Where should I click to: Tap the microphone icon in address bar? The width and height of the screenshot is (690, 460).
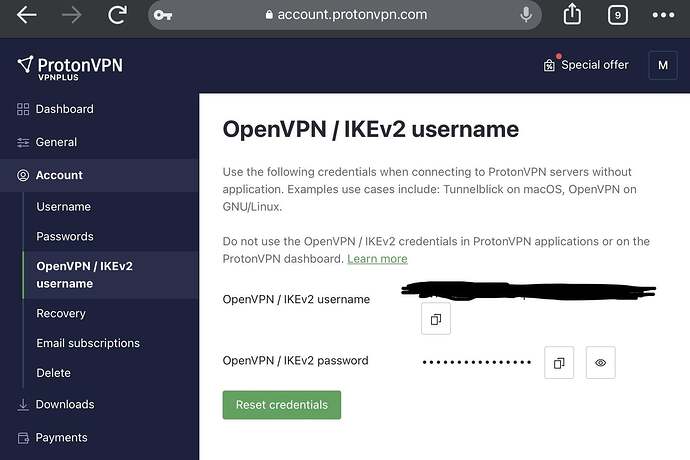(526, 15)
